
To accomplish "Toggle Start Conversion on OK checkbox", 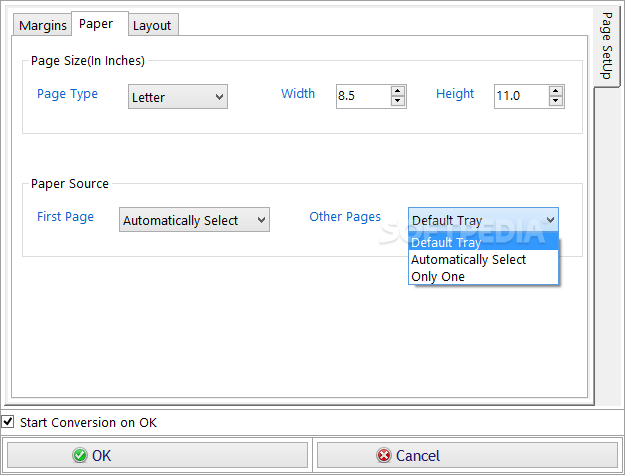I will (8, 422).
